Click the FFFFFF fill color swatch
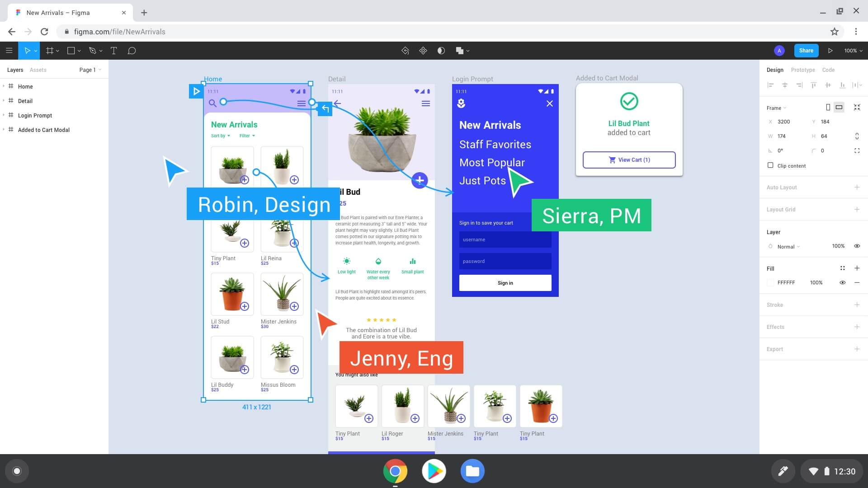The height and width of the screenshot is (488, 868). (x=770, y=283)
